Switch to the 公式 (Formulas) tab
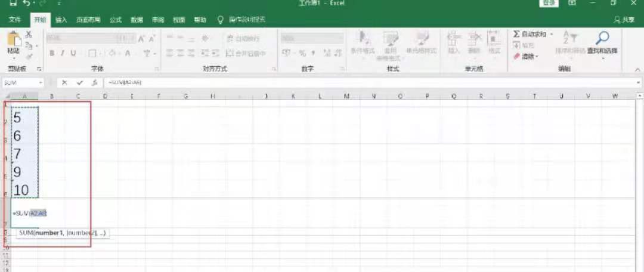The image size is (644, 272). pyautogui.click(x=115, y=20)
